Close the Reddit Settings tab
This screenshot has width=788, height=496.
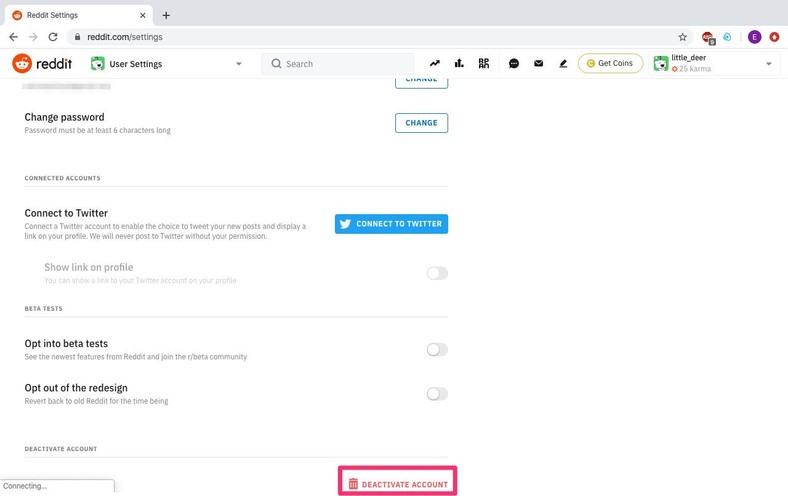pos(143,15)
